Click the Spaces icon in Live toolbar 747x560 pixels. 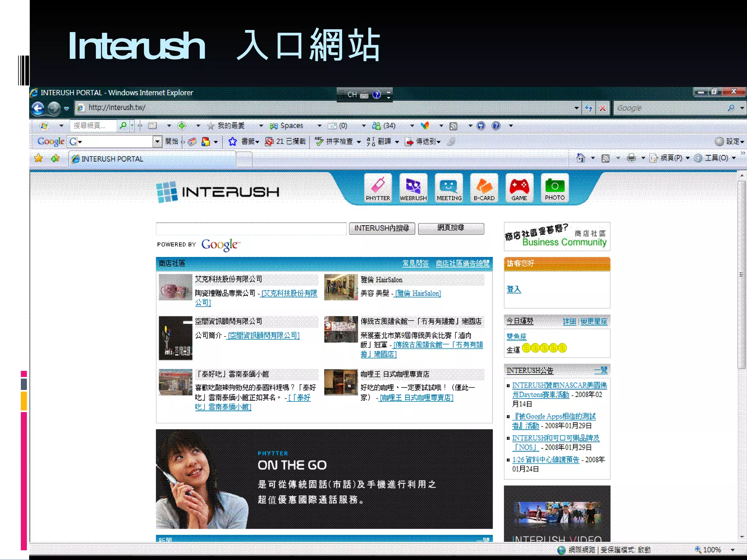coord(274,126)
